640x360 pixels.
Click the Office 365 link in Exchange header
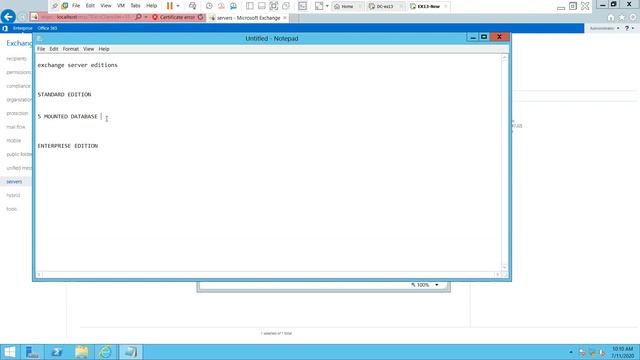click(47, 28)
